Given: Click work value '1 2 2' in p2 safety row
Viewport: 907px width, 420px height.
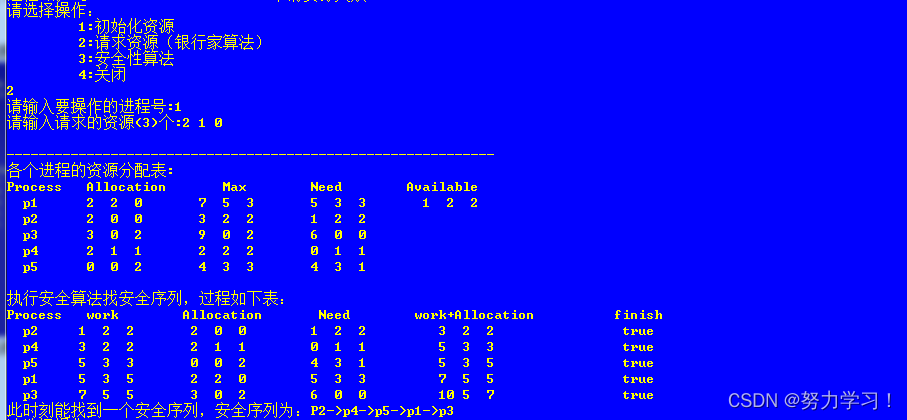Looking at the screenshot, I should coord(106,331).
